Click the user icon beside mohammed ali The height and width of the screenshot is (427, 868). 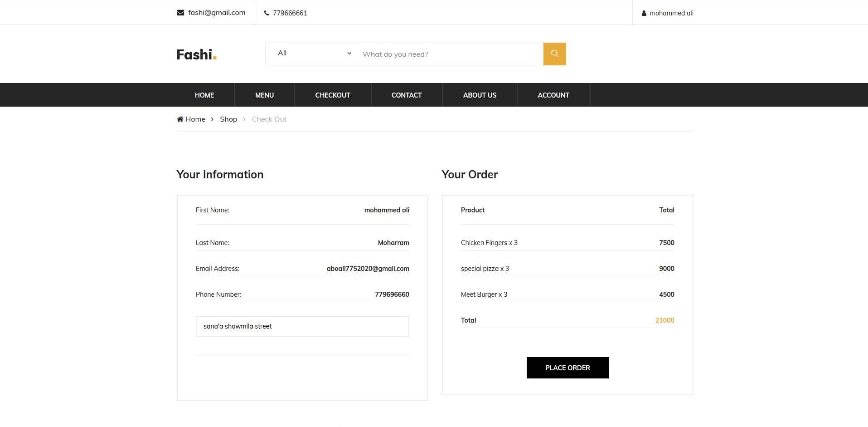(644, 13)
